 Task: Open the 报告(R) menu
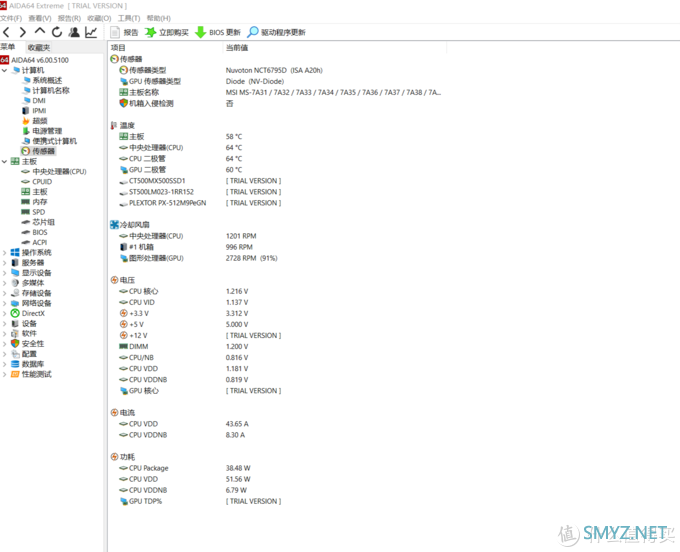69,18
